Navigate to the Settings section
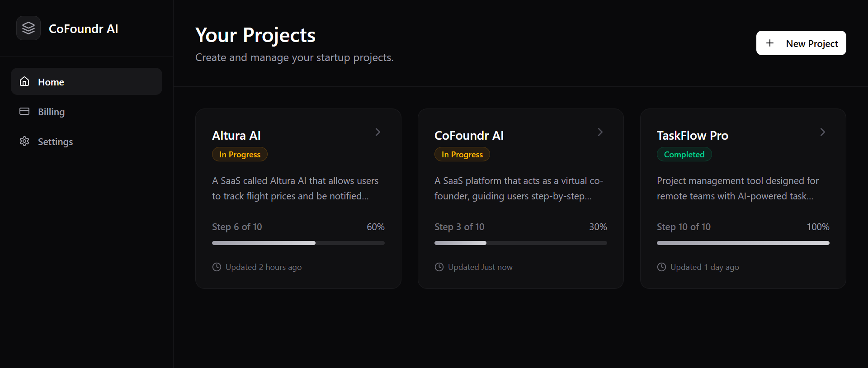868x368 pixels. pos(55,142)
